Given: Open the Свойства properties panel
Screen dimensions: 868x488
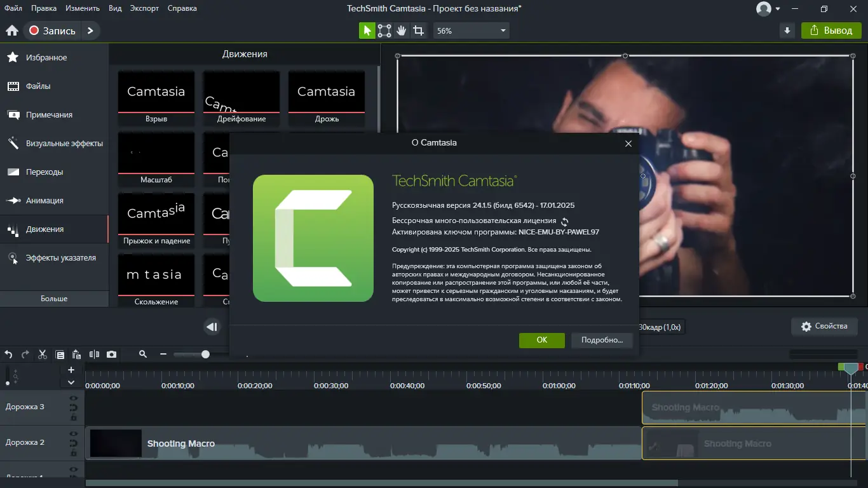Looking at the screenshot, I should [x=824, y=327].
